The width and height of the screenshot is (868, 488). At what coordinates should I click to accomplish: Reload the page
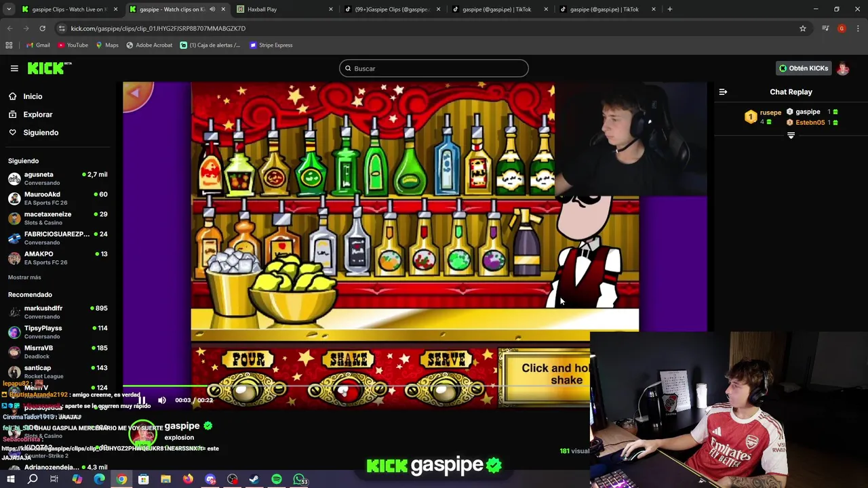point(42,28)
